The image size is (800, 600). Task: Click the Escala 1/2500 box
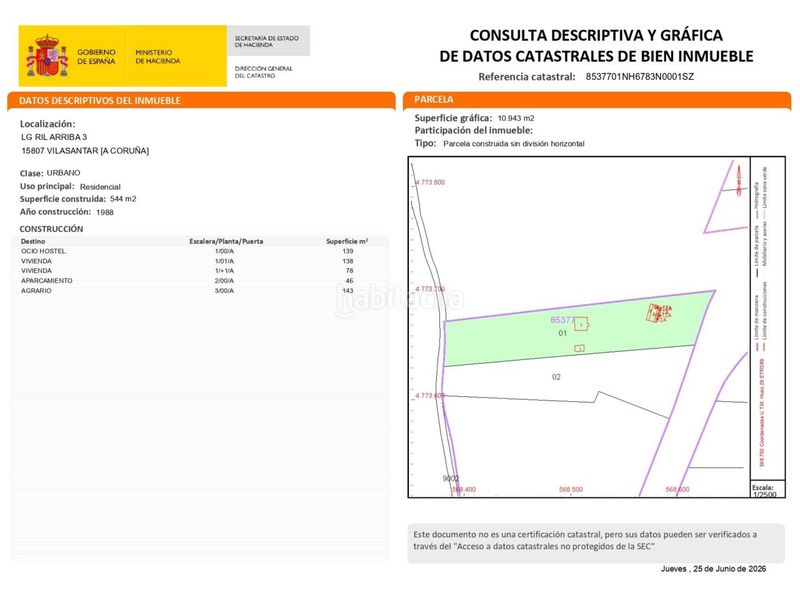(766, 490)
